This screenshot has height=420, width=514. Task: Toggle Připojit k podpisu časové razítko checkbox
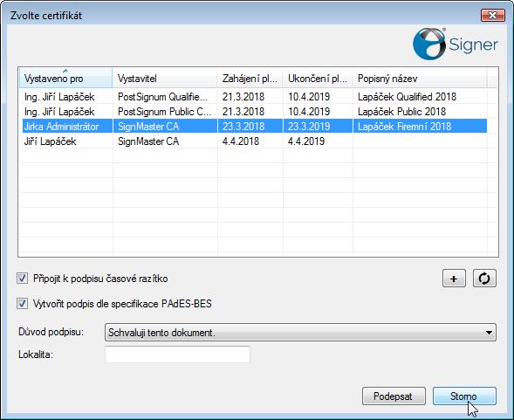coord(23,279)
